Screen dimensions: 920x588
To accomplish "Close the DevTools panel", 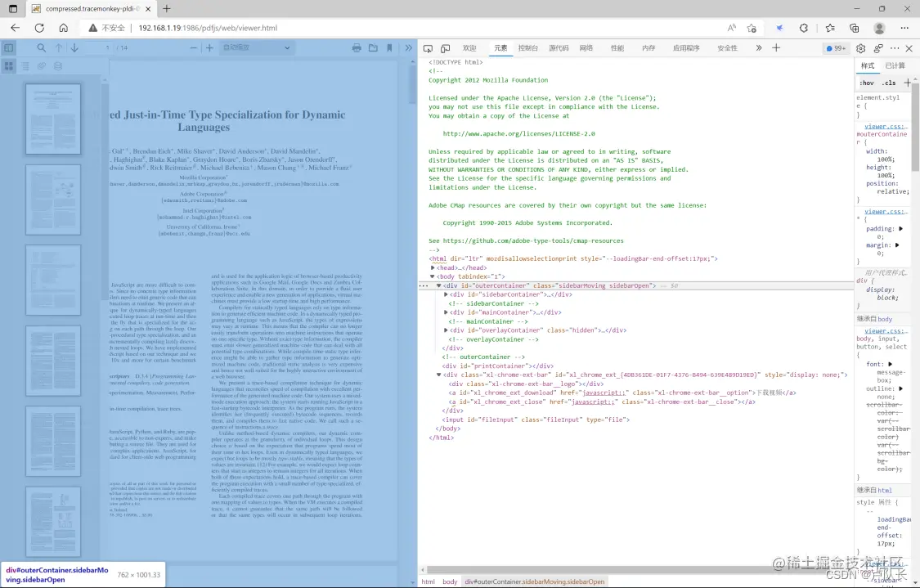I will click(x=909, y=48).
